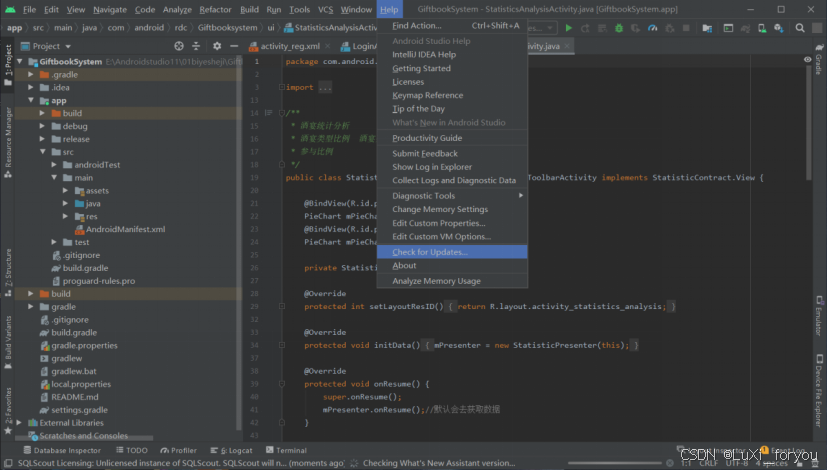The height and width of the screenshot is (471, 827).
Task: Select Check for Updates... in Help menu
Action: (x=453, y=252)
